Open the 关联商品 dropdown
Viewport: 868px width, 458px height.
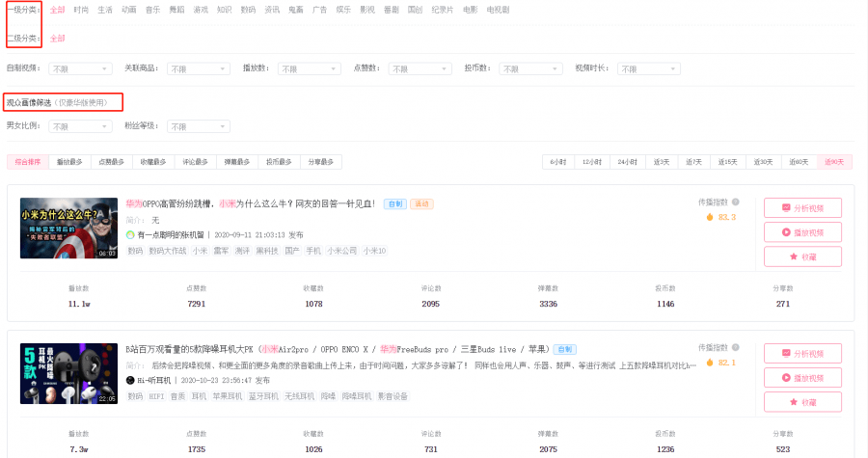tap(198, 68)
